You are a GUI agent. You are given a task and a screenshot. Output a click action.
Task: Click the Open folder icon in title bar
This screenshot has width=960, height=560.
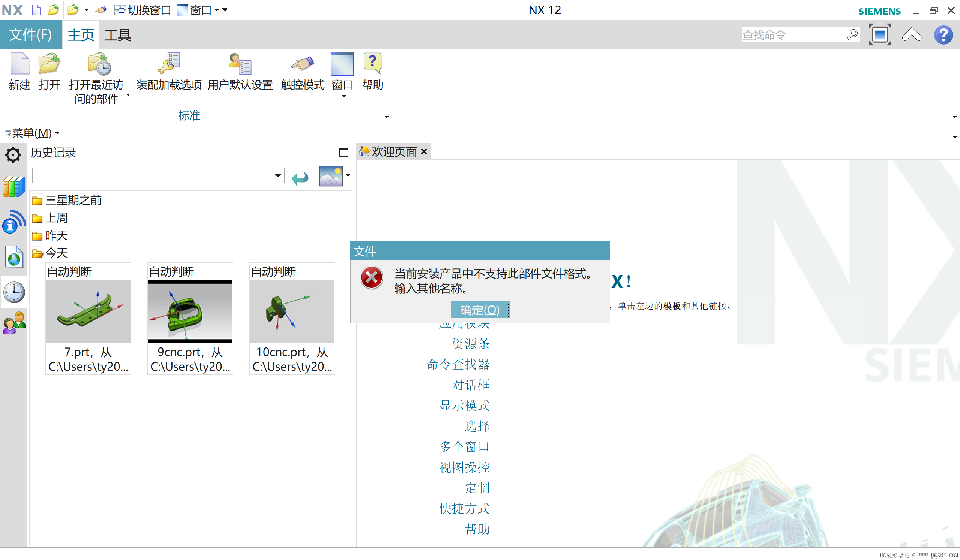(53, 10)
